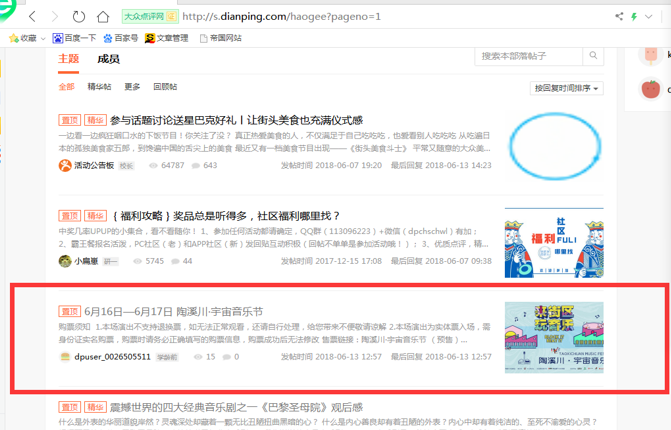The width and height of the screenshot is (671, 430).
Task: Click the ice cream member avatar
Action: click(x=650, y=55)
